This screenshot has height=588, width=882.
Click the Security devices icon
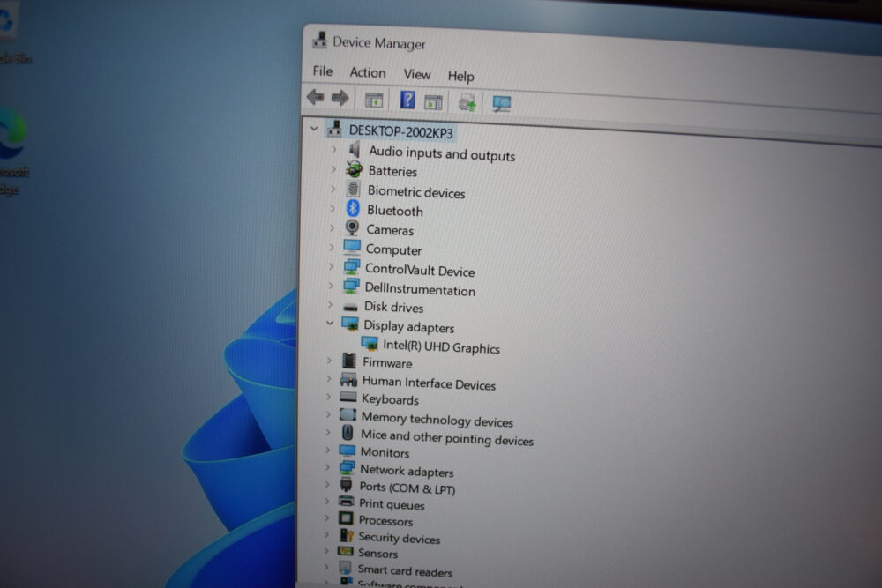pyautogui.click(x=346, y=535)
